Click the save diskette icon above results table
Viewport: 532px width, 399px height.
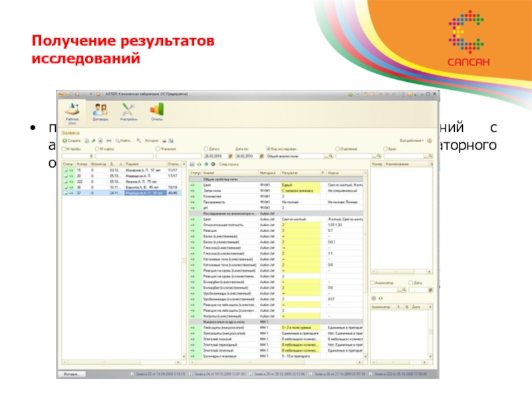[x=192, y=164]
